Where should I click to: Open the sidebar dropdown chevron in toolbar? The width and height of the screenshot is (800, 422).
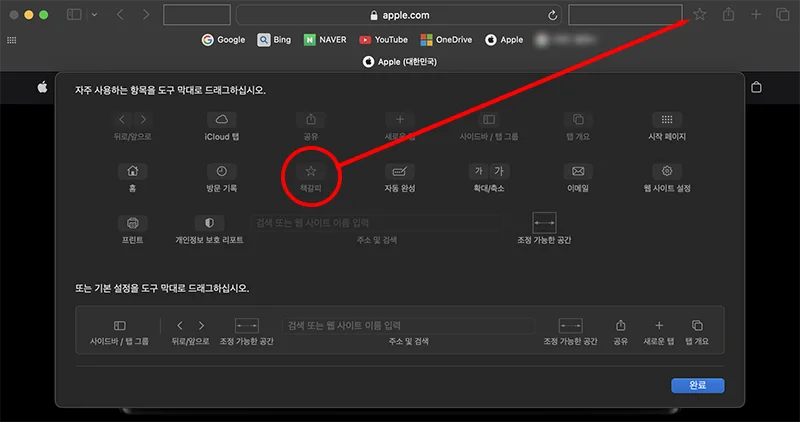click(94, 15)
